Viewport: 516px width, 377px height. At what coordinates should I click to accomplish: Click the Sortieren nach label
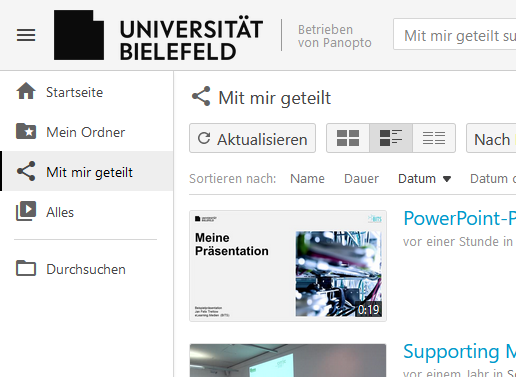233,179
